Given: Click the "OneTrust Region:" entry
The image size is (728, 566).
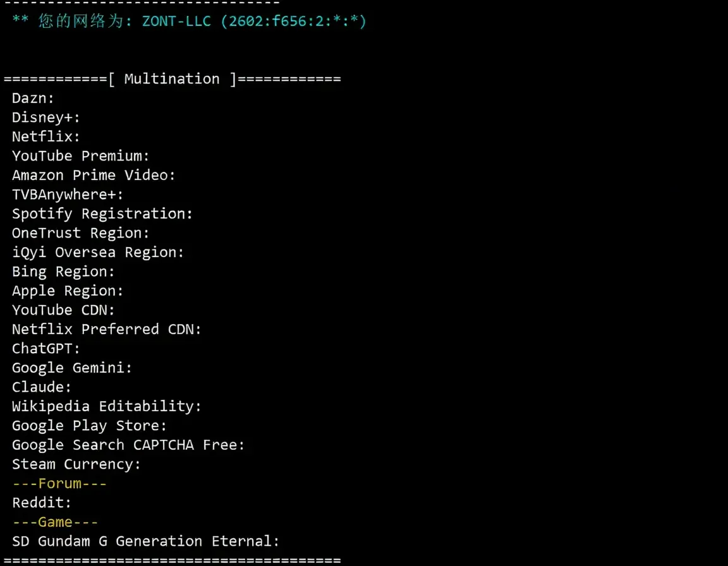Looking at the screenshot, I should tap(81, 233).
